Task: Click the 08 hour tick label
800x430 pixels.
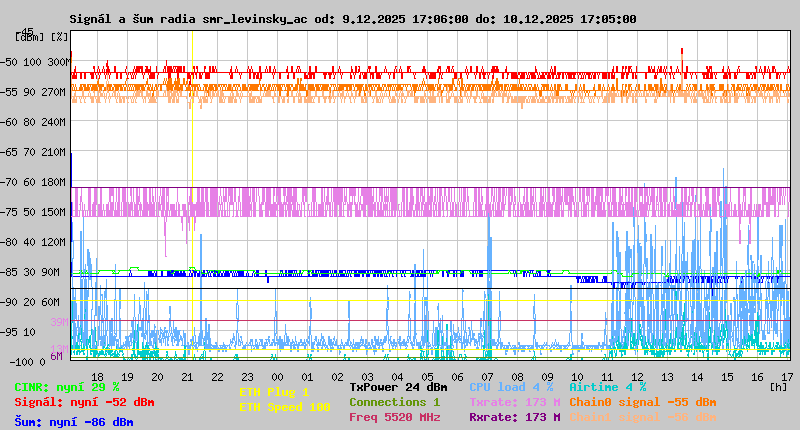Action: pyautogui.click(x=517, y=377)
